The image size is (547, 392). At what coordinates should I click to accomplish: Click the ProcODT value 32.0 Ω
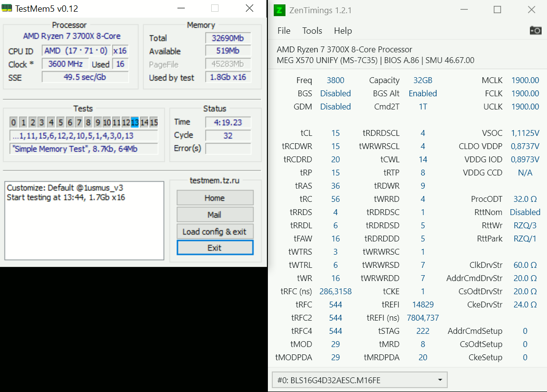pyautogui.click(x=525, y=199)
